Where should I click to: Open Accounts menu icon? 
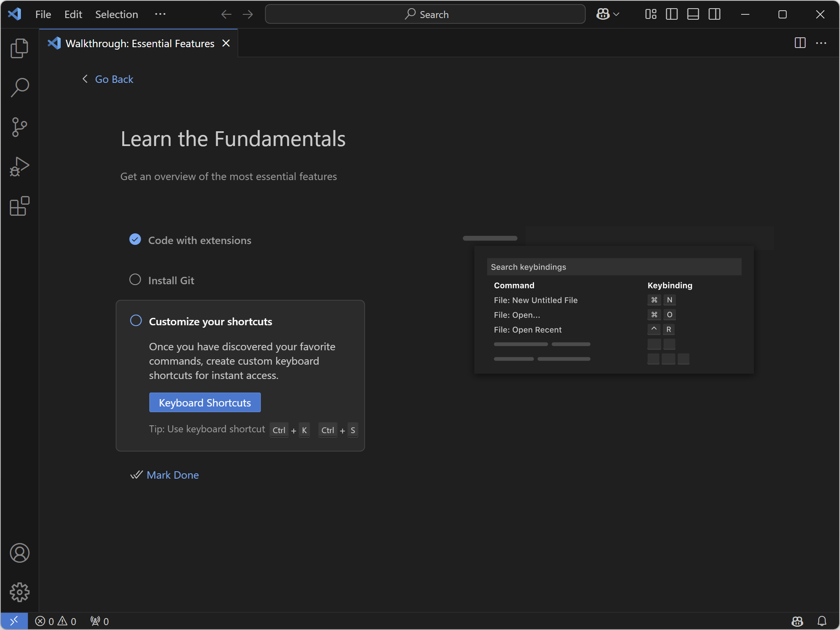pos(19,553)
